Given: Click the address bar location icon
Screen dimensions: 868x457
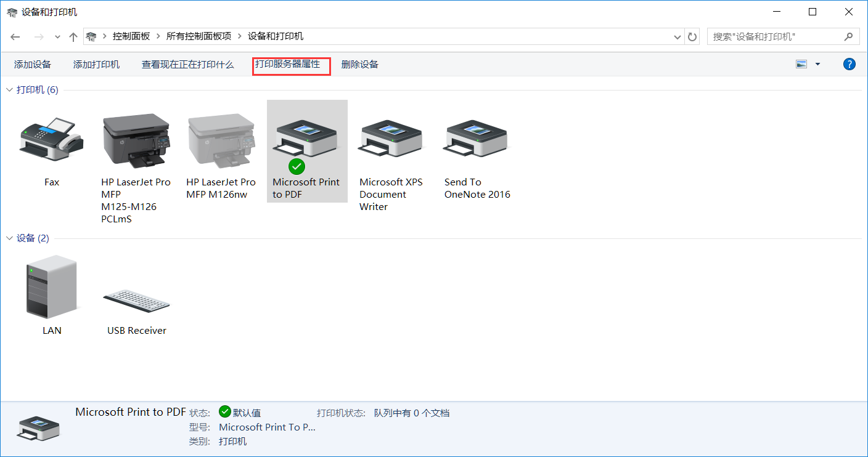Looking at the screenshot, I should pyautogui.click(x=91, y=37).
